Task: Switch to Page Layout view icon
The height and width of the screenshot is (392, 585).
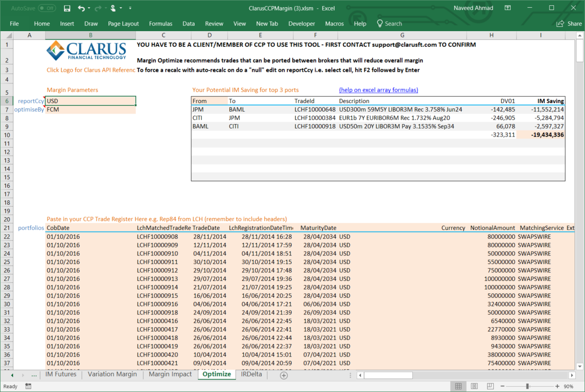Action: (x=474, y=386)
